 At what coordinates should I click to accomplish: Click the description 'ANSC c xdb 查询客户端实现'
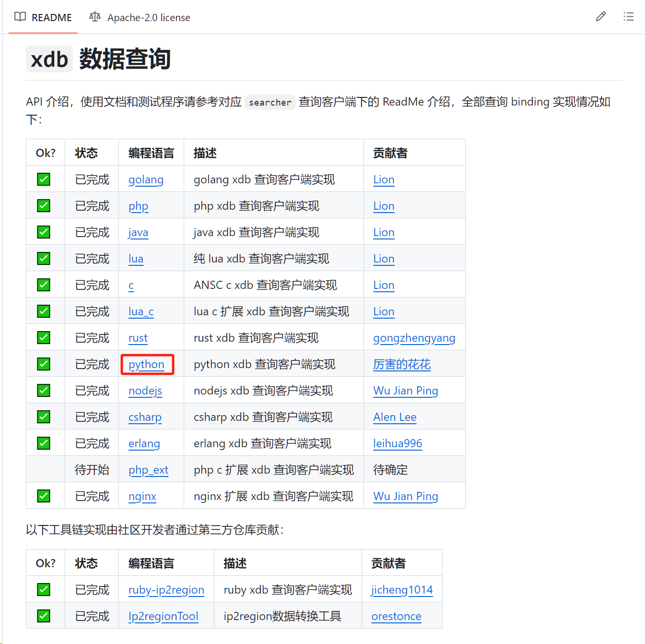pos(265,285)
